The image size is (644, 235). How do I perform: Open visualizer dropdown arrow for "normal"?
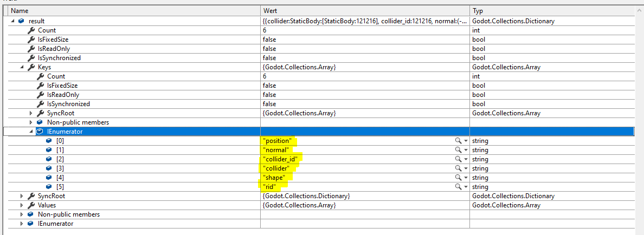point(466,151)
